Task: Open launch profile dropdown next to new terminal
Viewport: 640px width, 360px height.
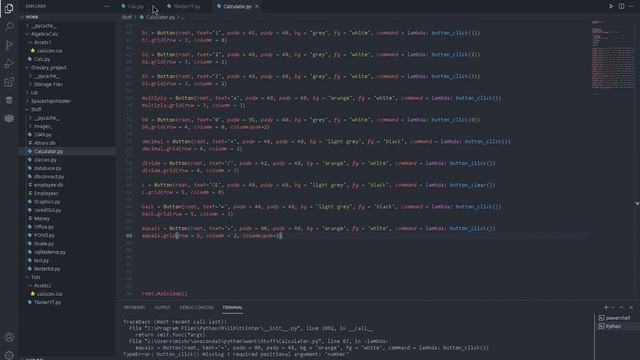Action: 613,307
